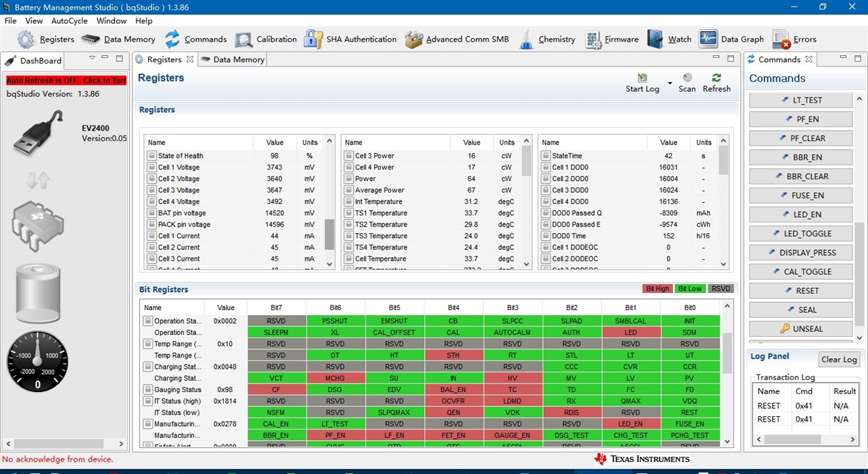Select the Cell 1 Voltage row

(x=234, y=167)
